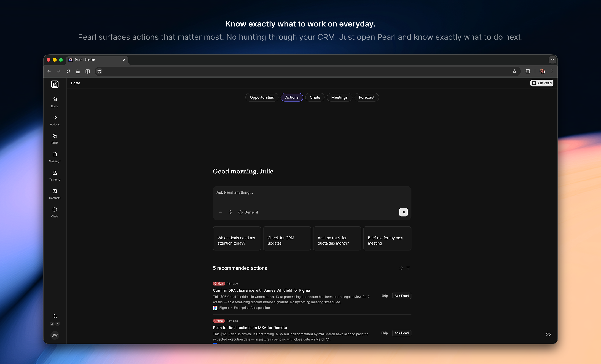Screen dimensions: 601x364
Task: Toggle the eye visibility icon at bottom right
Action: [548, 334]
